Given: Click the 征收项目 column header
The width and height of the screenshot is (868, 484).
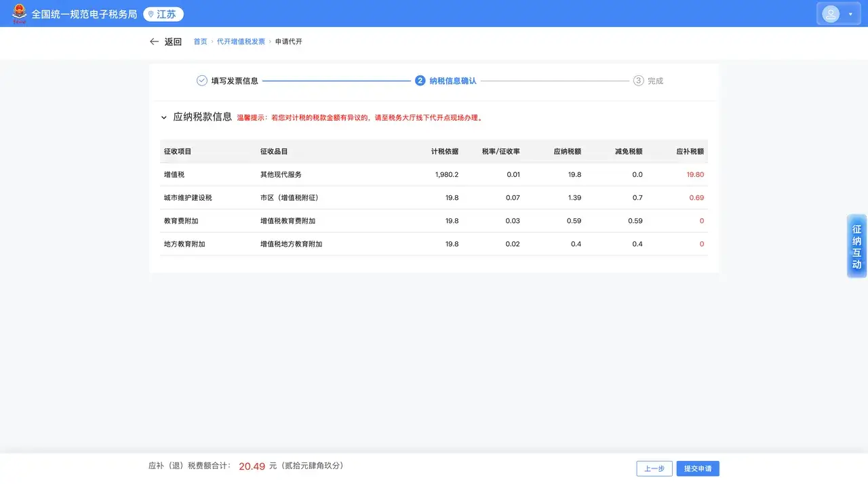Looking at the screenshot, I should pyautogui.click(x=178, y=151).
